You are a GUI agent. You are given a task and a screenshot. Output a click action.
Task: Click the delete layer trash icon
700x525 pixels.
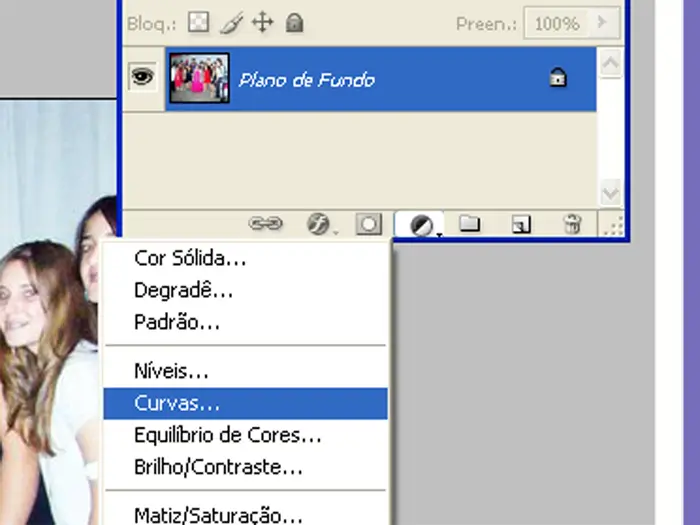(571, 225)
